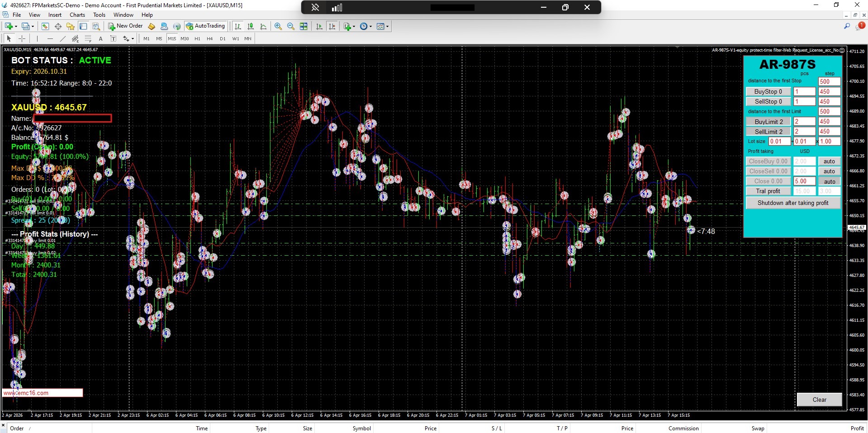This screenshot has width=868, height=433.
Task: Toggle the AutoTrading button
Action: click(205, 26)
